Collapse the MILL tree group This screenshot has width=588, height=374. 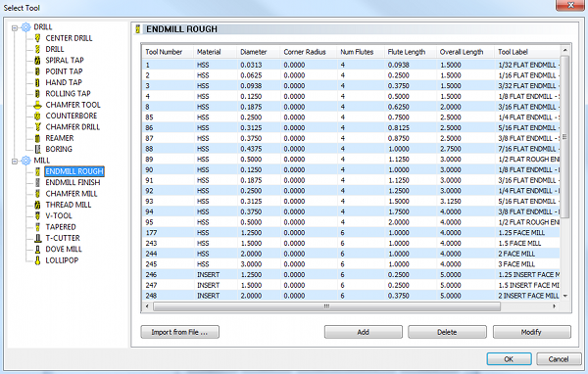[15, 162]
